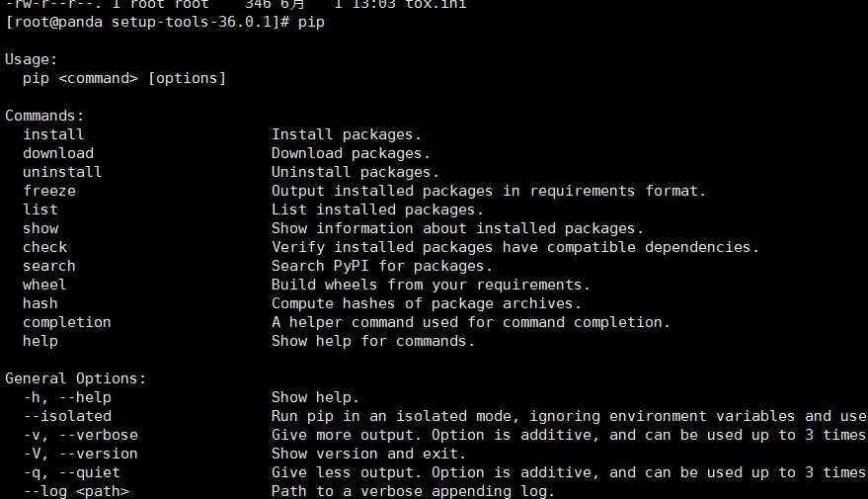868x499 pixels.
Task: Click the "download" command name
Action: [58, 153]
